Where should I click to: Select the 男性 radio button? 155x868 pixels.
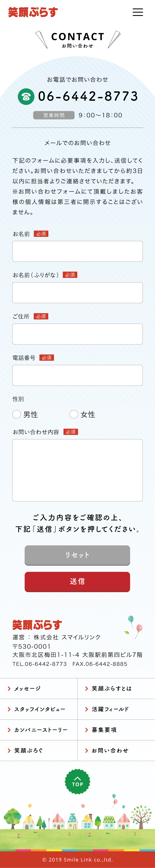(x=17, y=414)
